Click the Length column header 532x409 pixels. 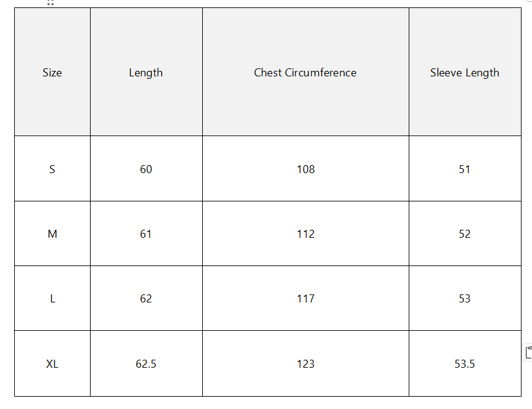(x=146, y=73)
